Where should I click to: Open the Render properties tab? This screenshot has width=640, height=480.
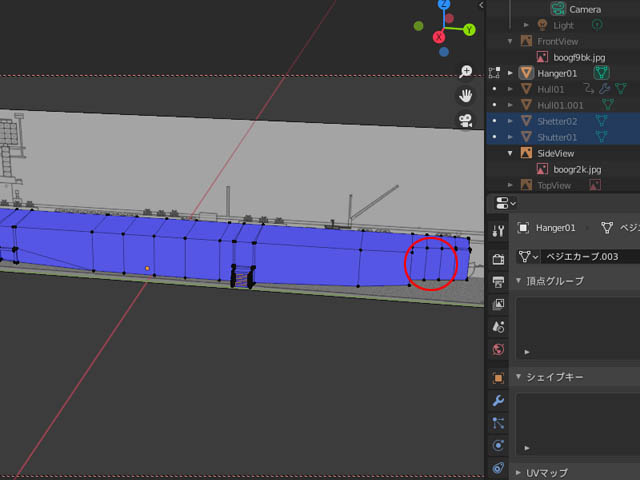pos(498,259)
